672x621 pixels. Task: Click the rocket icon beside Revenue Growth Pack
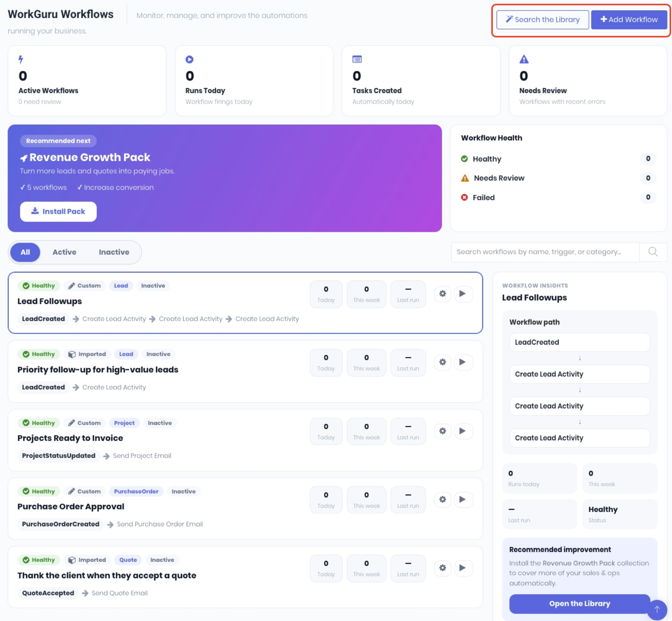[24, 158]
